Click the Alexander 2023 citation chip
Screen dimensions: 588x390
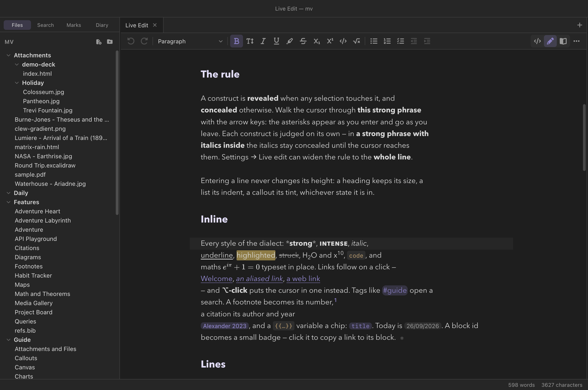(x=225, y=326)
